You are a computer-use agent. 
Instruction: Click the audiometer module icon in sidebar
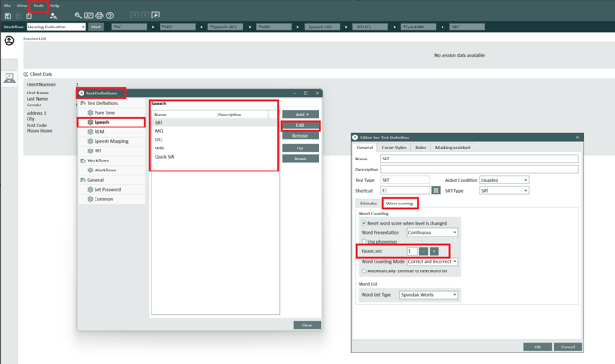tap(9, 78)
